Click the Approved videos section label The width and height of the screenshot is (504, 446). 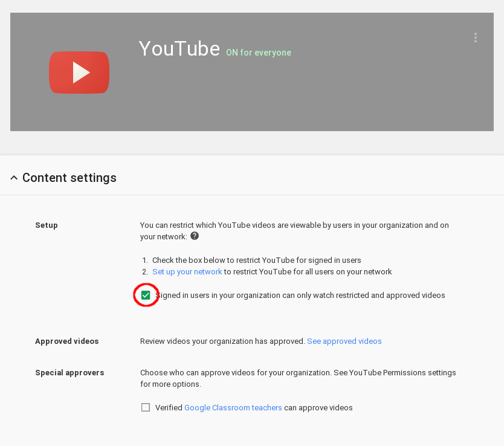67,341
